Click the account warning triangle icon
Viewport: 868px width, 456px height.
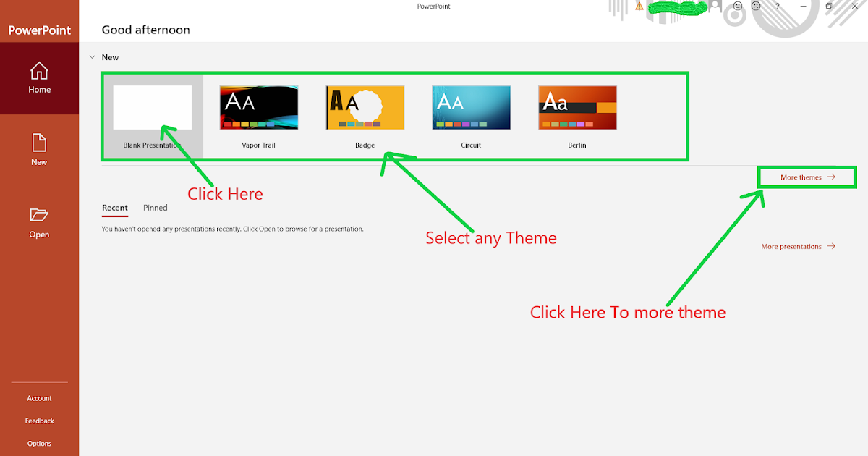(639, 6)
